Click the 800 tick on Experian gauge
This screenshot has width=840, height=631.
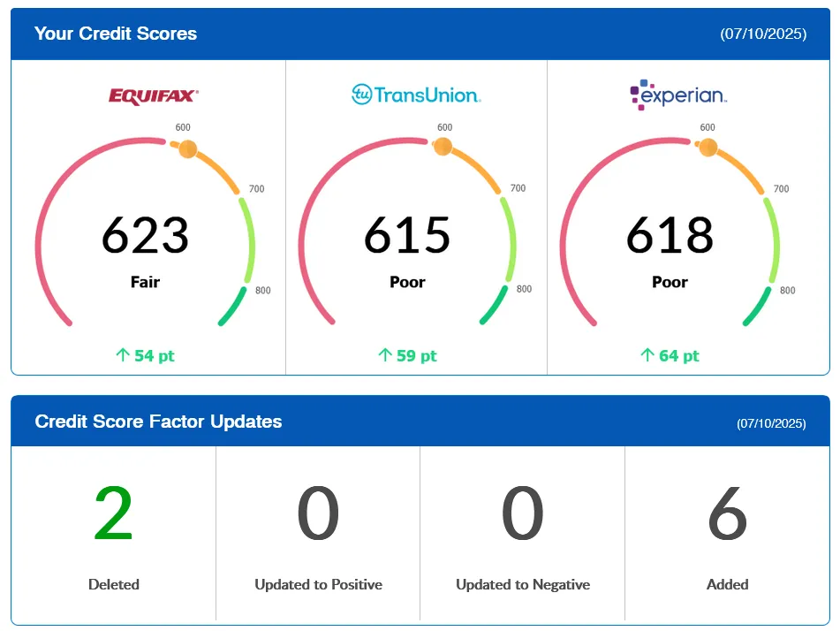(x=788, y=291)
